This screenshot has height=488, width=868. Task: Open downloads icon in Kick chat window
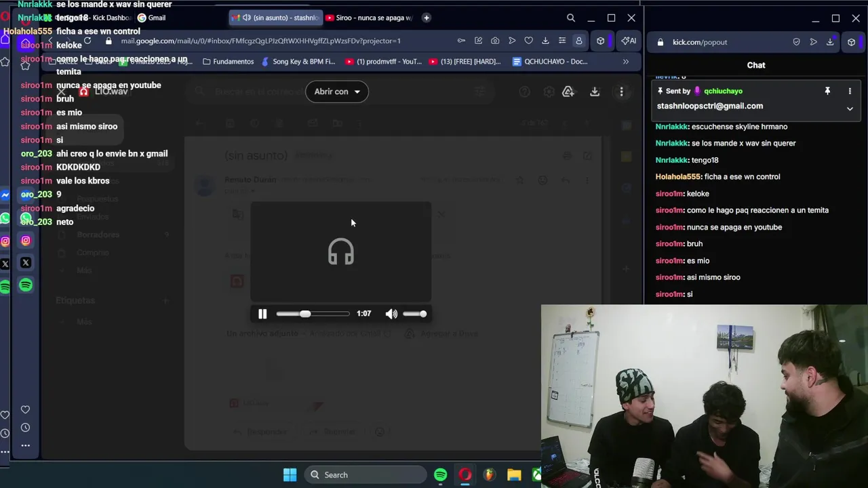point(830,42)
